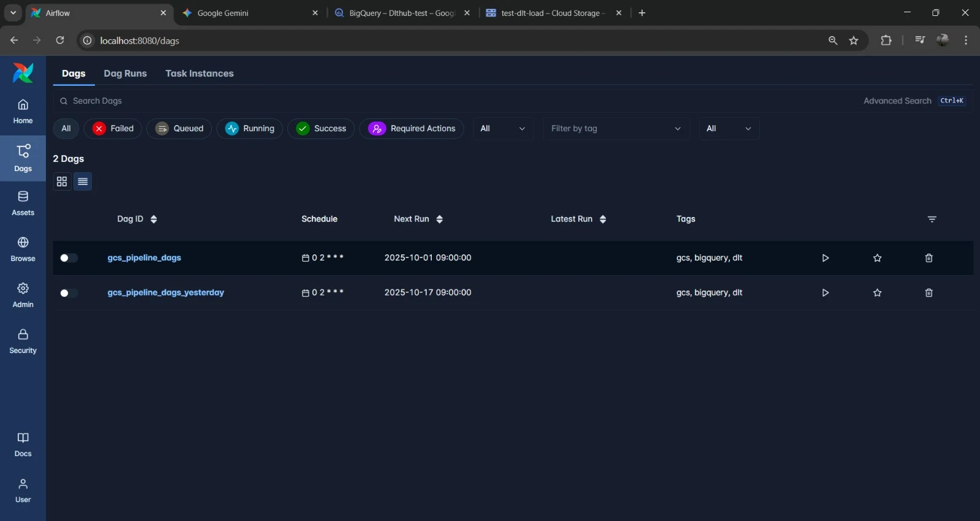Click tags of gcs_pipeline_dags_yesterday row
Screen dimensions: 980x521
point(709,293)
